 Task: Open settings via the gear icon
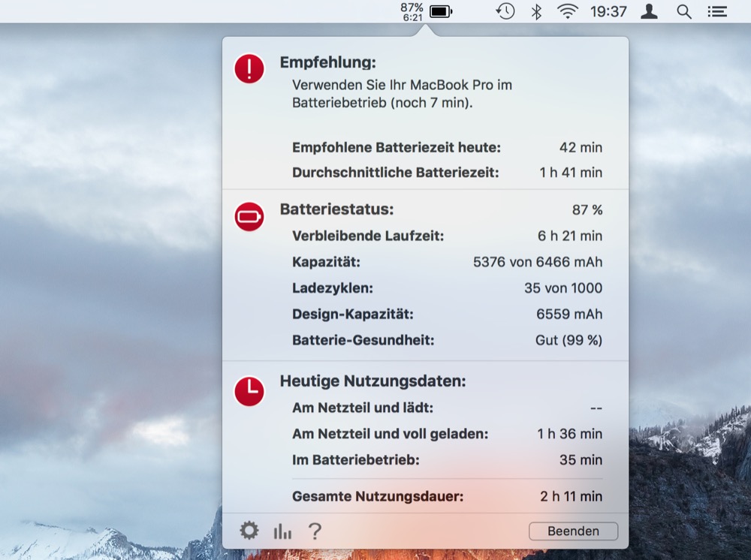click(x=249, y=531)
